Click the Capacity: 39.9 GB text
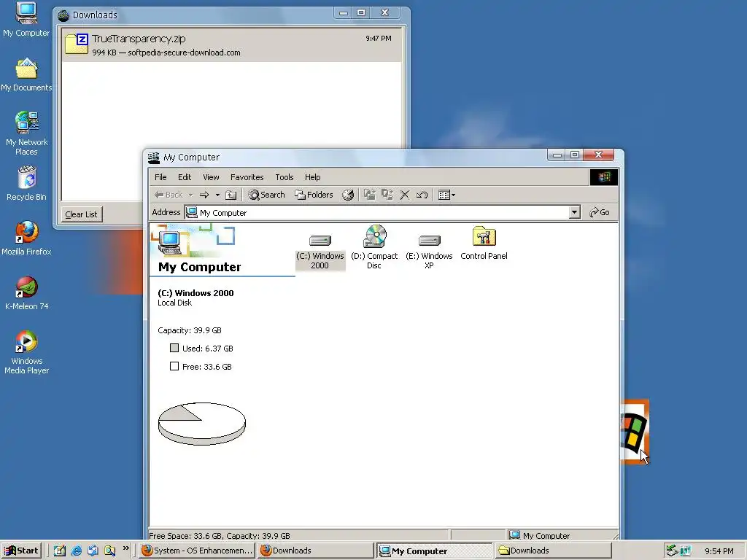 190,330
